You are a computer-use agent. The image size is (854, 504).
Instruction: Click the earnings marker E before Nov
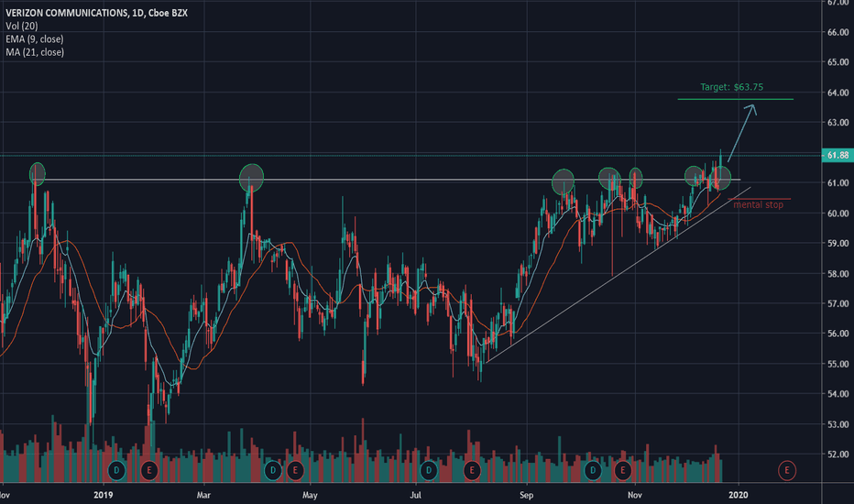[x=622, y=470]
